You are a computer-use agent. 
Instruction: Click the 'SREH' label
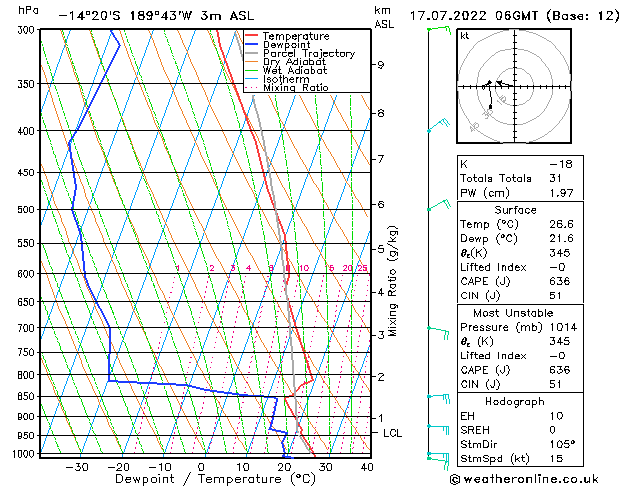pyautogui.click(x=475, y=430)
